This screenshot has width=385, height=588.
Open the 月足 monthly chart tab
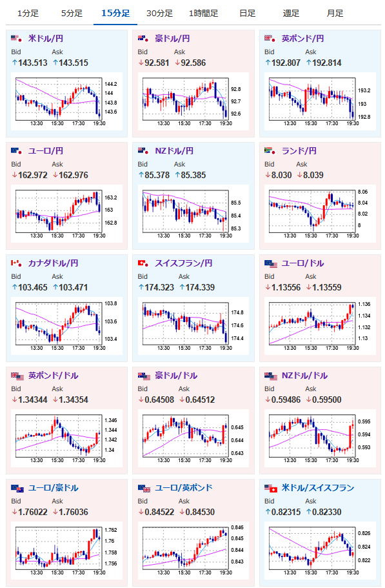(x=335, y=14)
